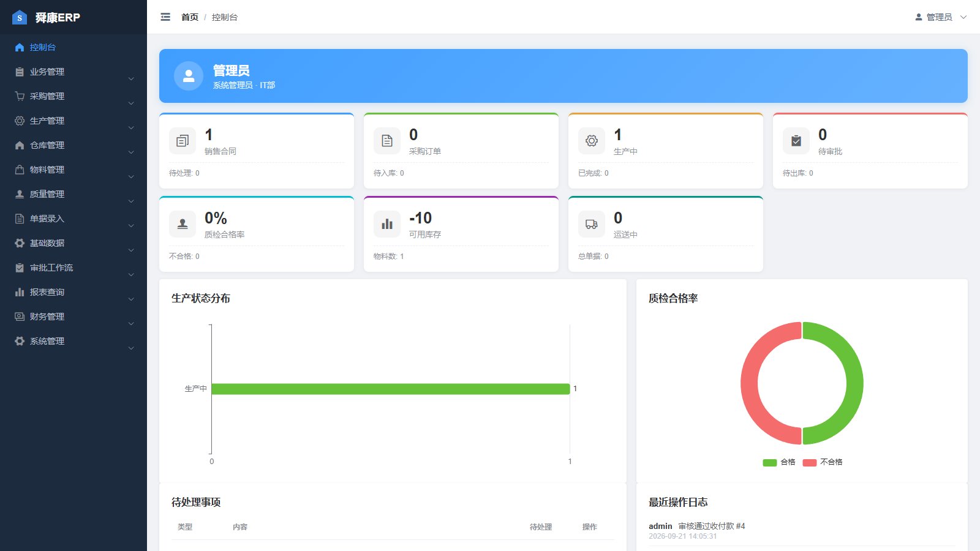Click the red 不合格 donut segment
The width and height of the screenshot is (980, 551).
(x=749, y=383)
